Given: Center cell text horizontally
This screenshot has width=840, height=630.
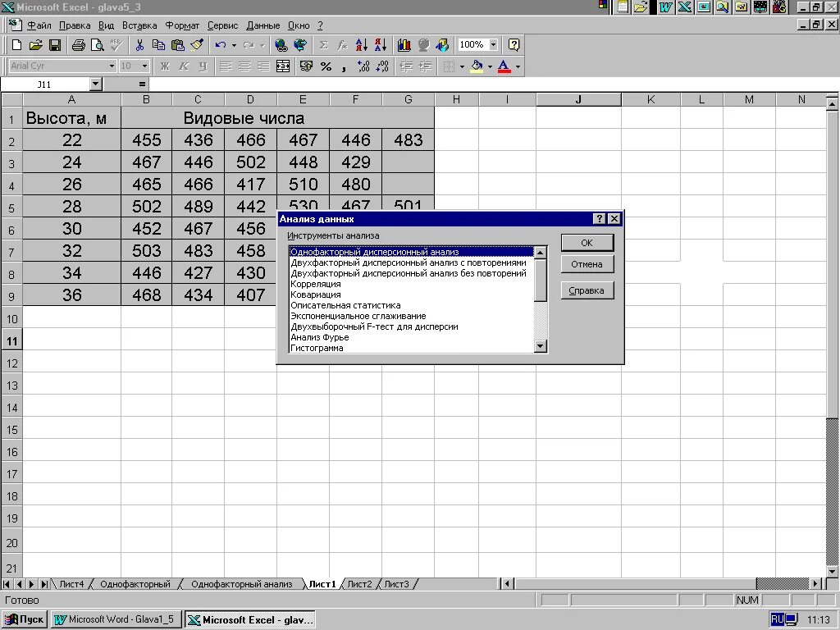Looking at the screenshot, I should [x=244, y=66].
